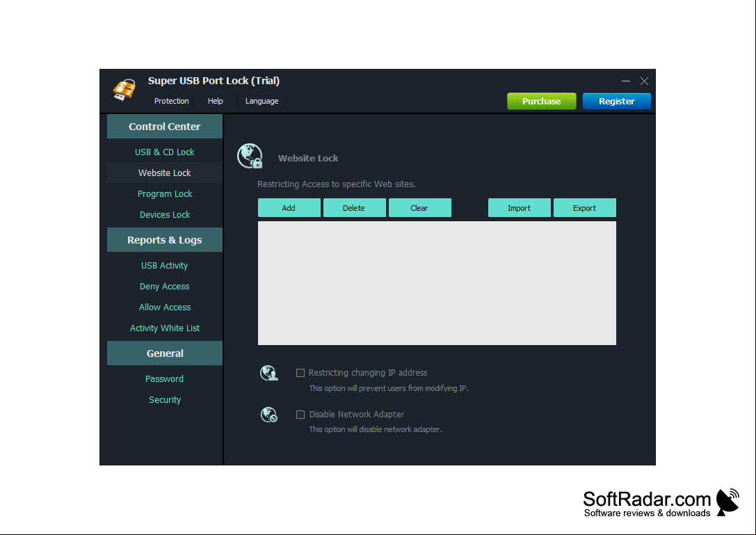The image size is (756, 535).
Task: Clear the website list
Action: point(419,208)
